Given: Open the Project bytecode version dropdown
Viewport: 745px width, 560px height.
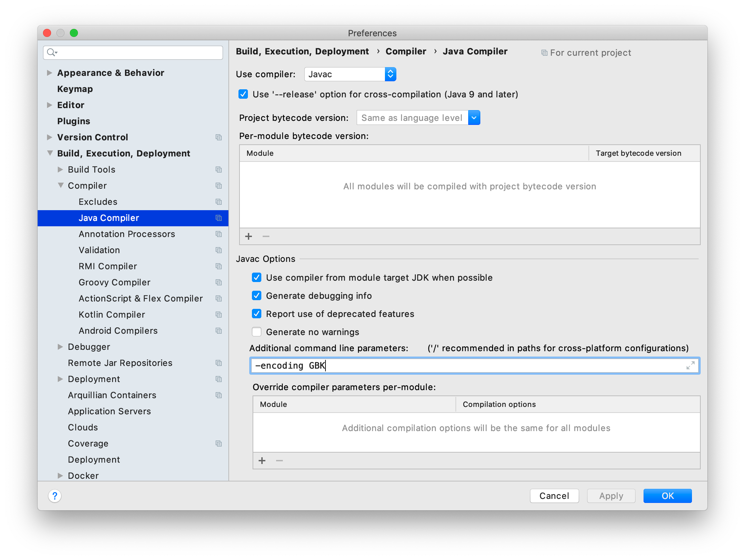Looking at the screenshot, I should [474, 118].
